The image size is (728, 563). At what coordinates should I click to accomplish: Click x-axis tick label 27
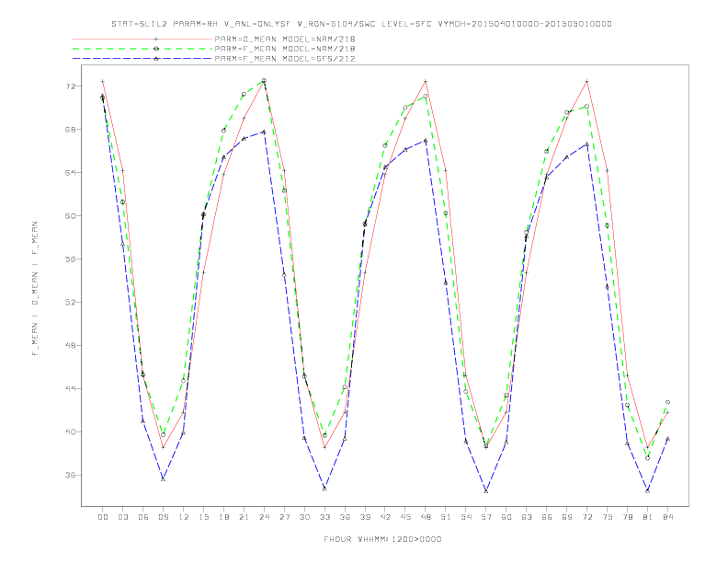tap(284, 517)
